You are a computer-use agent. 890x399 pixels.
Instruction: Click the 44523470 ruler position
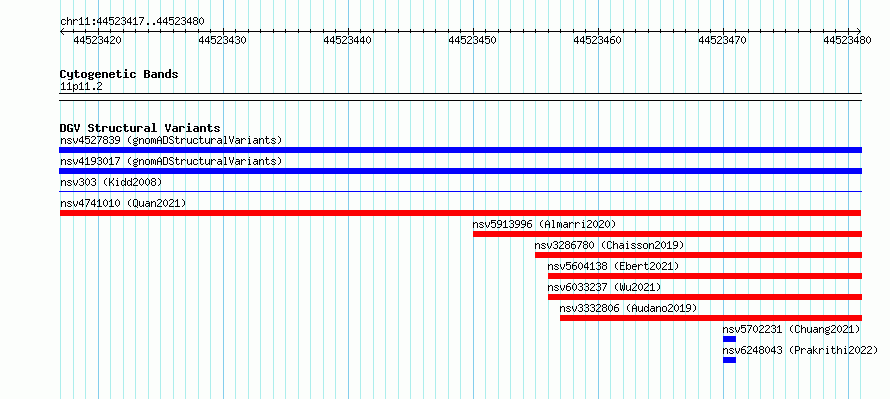(722, 40)
